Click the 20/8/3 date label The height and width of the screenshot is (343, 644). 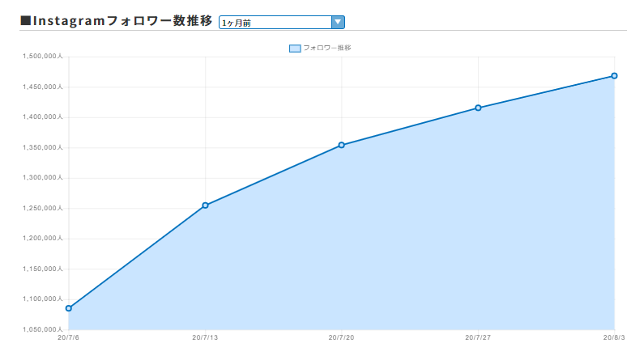coord(614,337)
